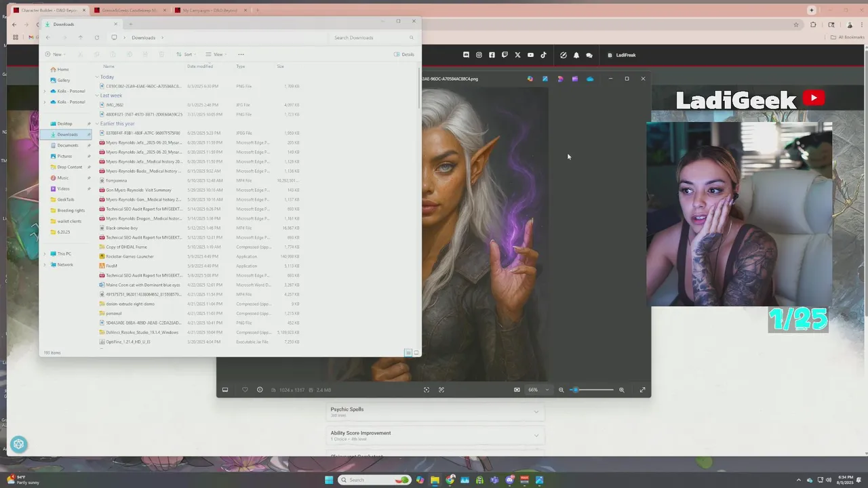868x488 pixels.
Task: Switch to details view layout in Explorer status bar
Action: (408, 352)
